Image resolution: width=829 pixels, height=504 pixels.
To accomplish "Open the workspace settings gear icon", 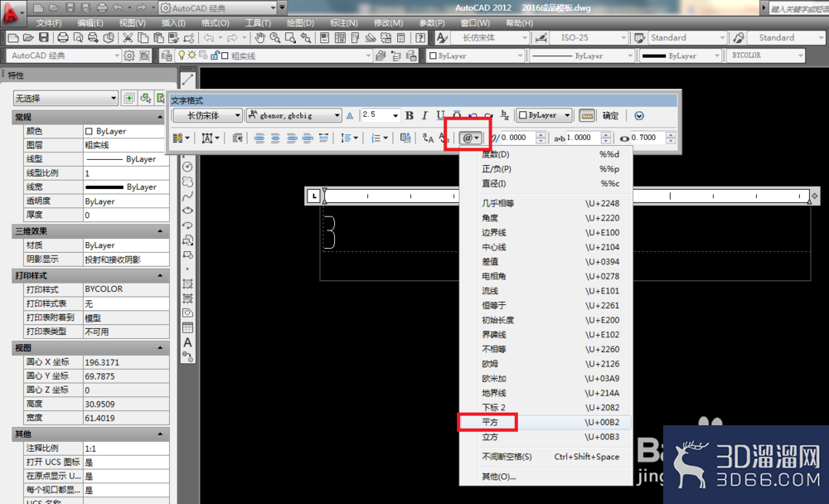I will (x=129, y=56).
